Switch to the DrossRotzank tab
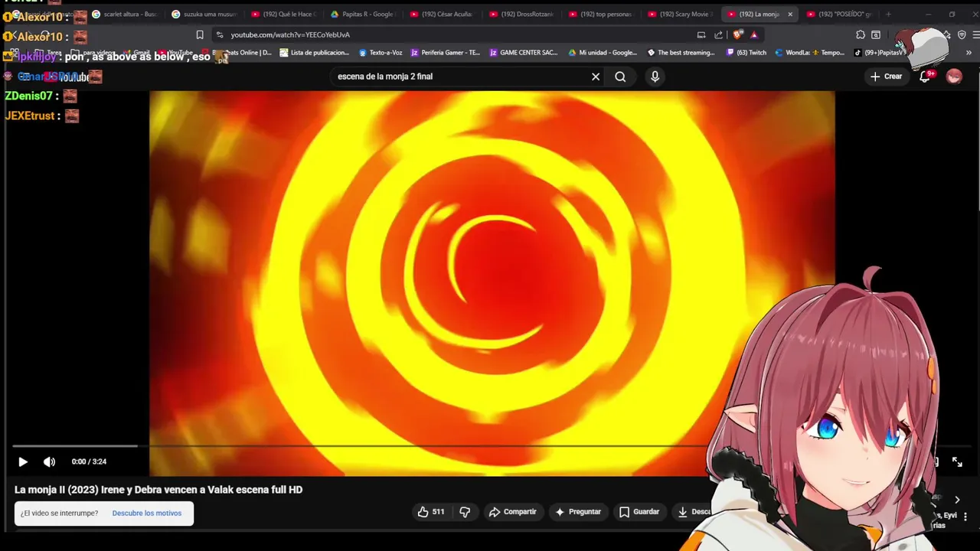Screen dimensions: 980x551 click(x=521, y=14)
